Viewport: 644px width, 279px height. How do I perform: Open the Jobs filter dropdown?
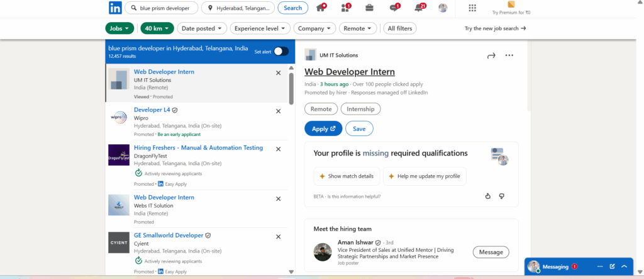click(x=119, y=28)
